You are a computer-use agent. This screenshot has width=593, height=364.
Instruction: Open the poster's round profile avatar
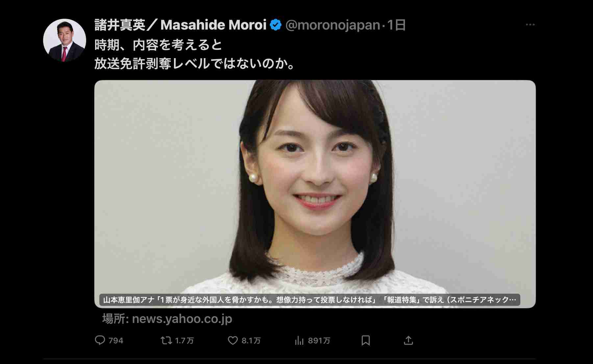[64, 40]
